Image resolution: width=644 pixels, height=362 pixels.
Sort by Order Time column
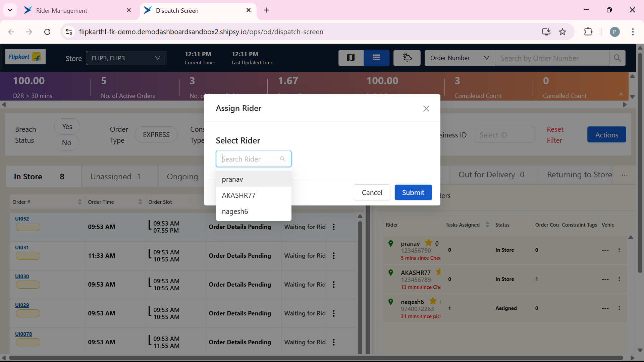[140, 202]
